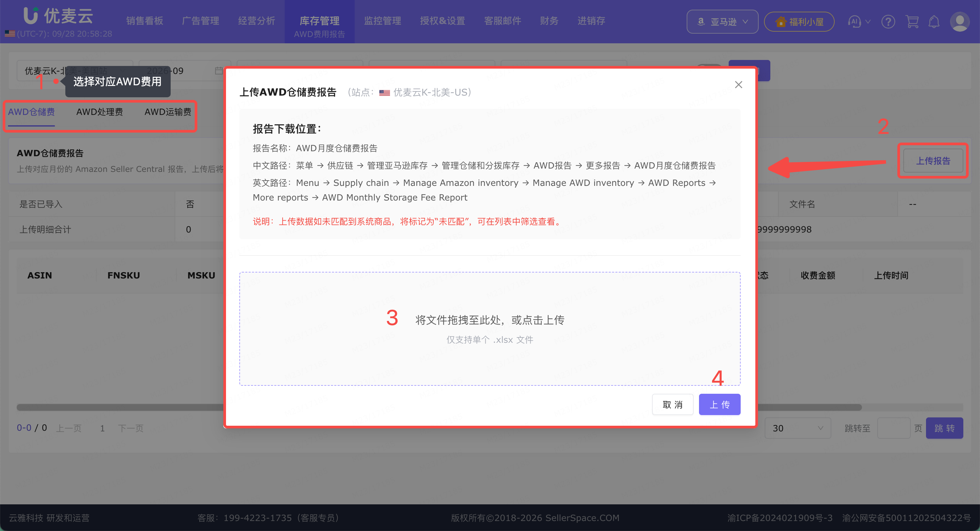Click page number 1 in pagination
980x531 pixels.
102,428
